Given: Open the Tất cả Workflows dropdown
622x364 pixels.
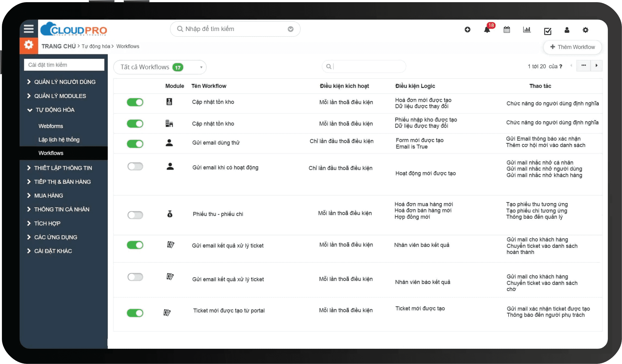Looking at the screenshot, I should point(160,67).
